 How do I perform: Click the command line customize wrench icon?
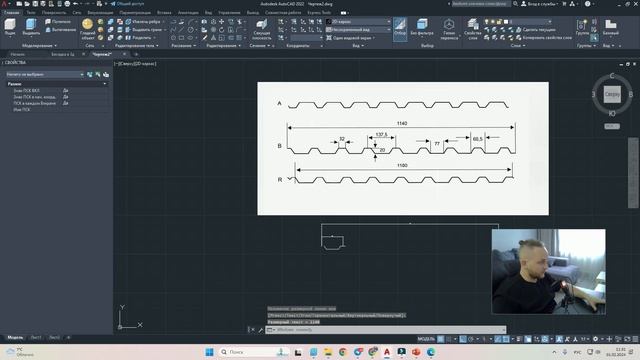261,330
